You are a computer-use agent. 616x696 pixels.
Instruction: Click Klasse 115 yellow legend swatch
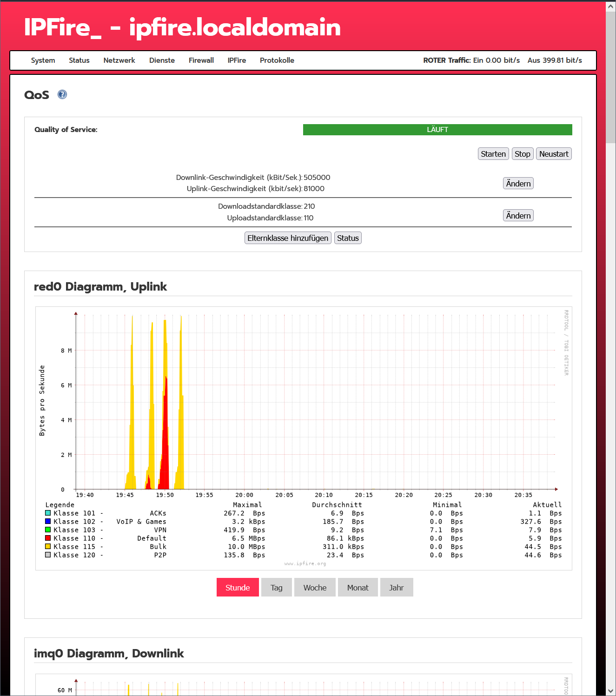(x=48, y=546)
